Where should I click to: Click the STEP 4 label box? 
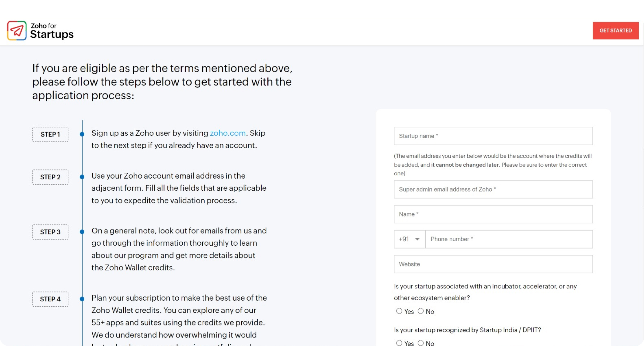[x=50, y=299]
